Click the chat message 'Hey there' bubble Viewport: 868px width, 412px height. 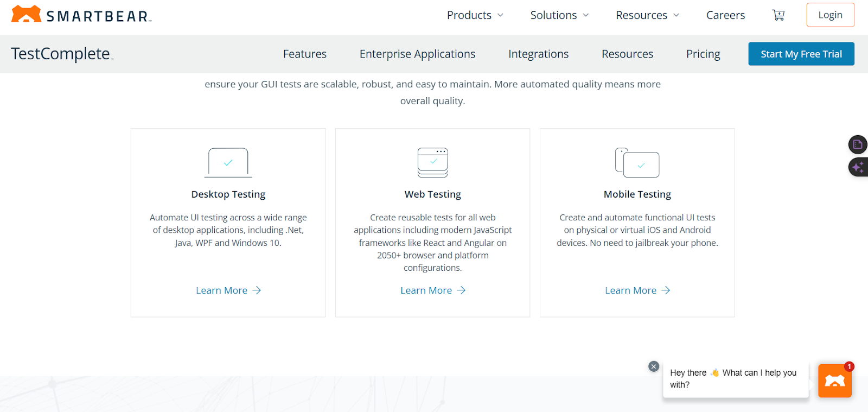coord(736,379)
